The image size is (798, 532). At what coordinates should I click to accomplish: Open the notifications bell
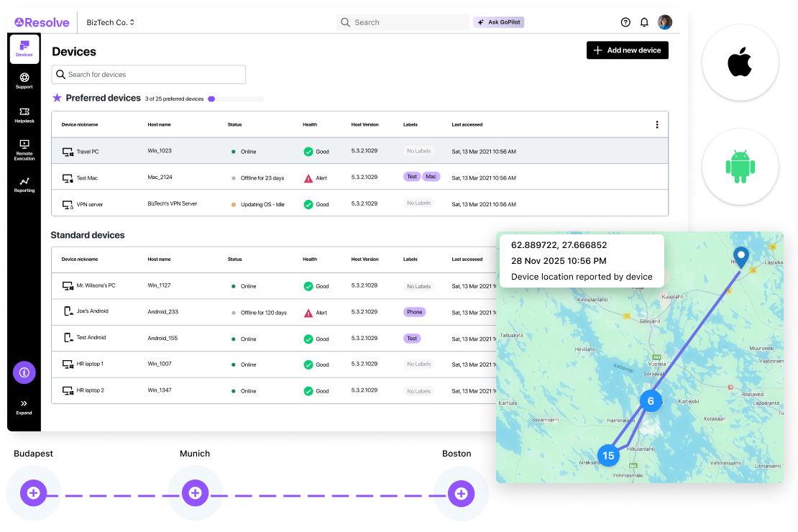644,22
